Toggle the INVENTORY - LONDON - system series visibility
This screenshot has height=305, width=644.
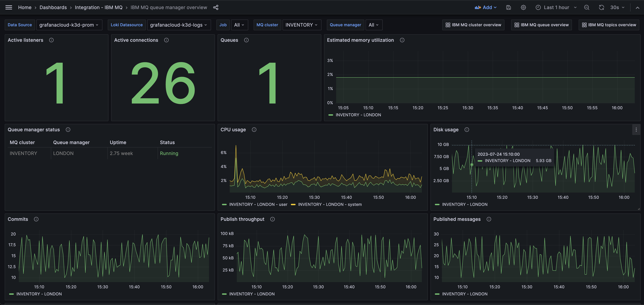[330, 204]
